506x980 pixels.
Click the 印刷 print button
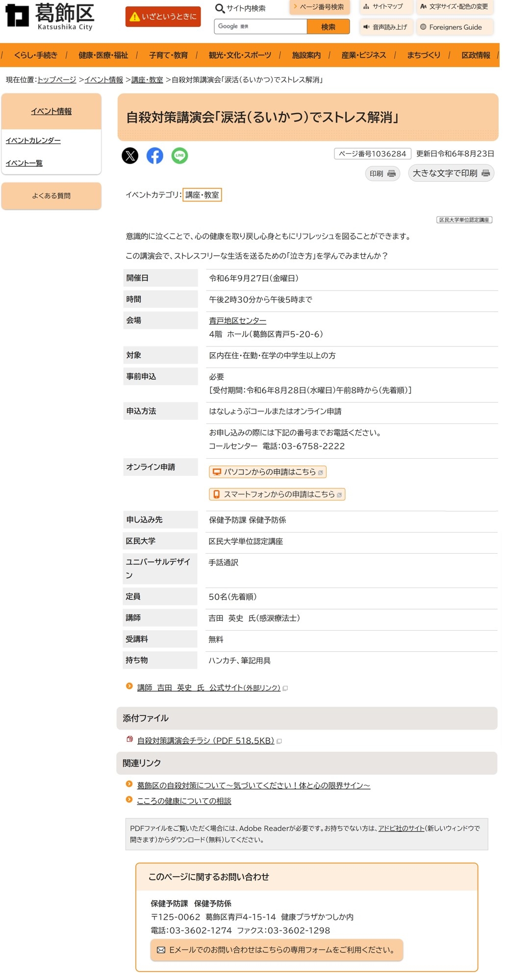coord(382,173)
